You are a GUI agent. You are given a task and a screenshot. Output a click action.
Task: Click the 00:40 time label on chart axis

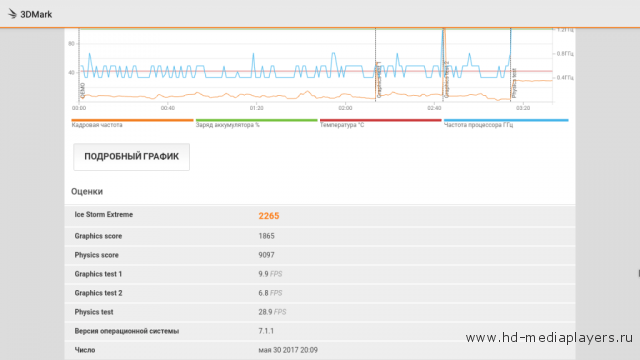click(x=168, y=108)
